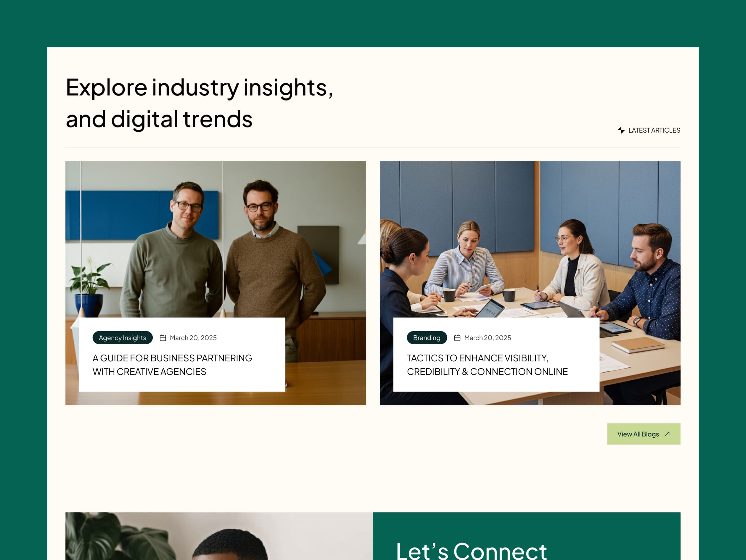Click the March 20, 2025 date in Agency Insights card
Screen dimensions: 746x560
coord(193,338)
